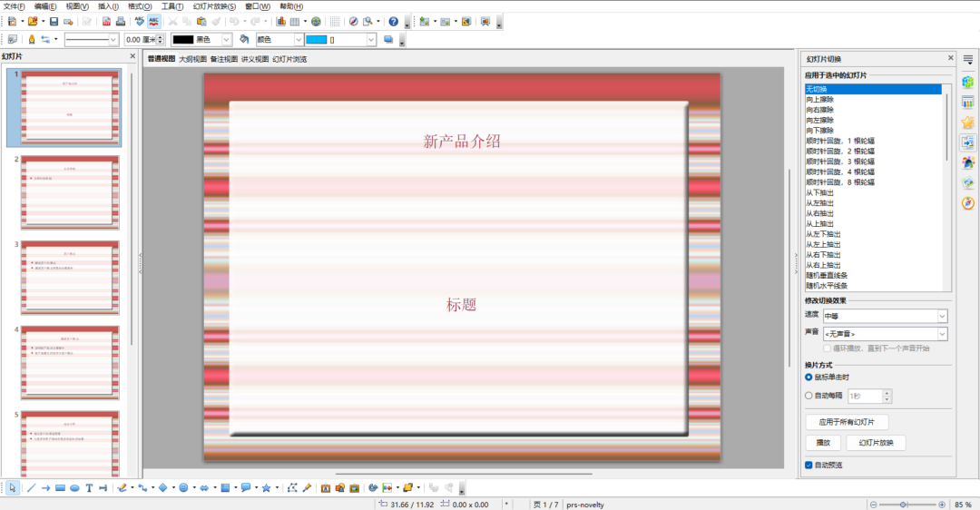The width and height of the screenshot is (980, 510).
Task: Click the 播放 button
Action: click(823, 443)
